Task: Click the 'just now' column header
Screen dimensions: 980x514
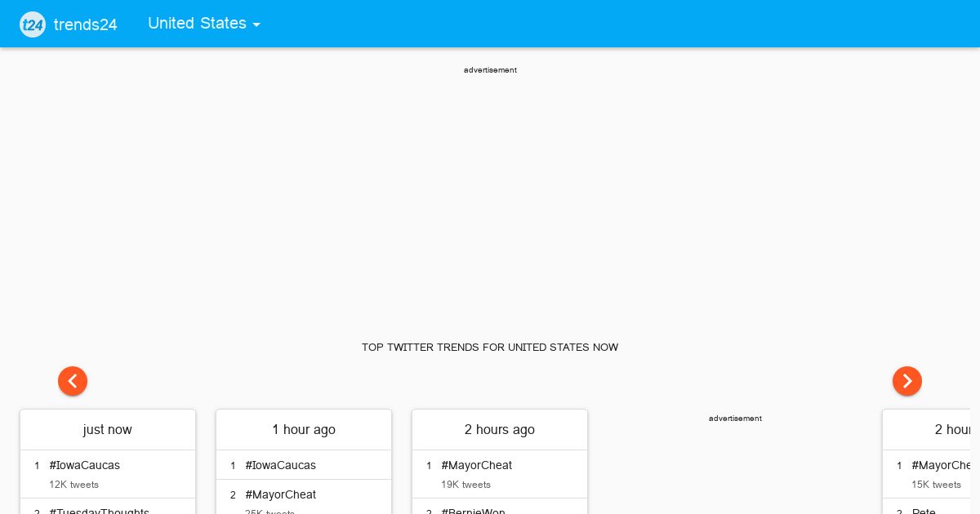Action: 108,430
